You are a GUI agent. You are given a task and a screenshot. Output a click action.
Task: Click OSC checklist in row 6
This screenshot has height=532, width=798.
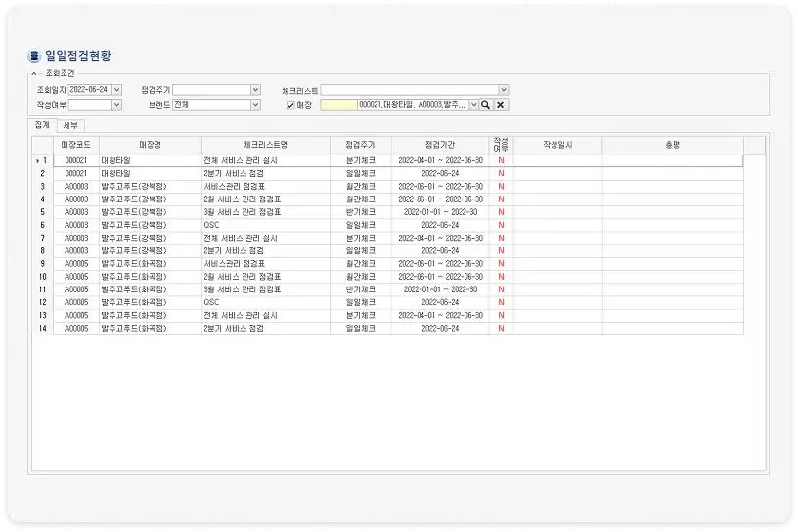211,225
